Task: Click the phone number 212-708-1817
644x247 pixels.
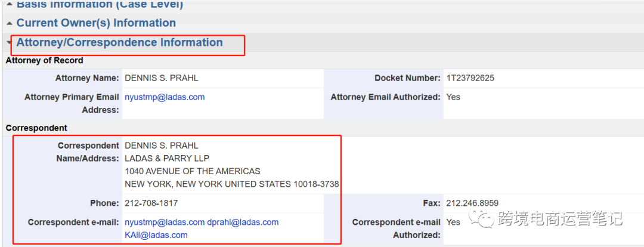Action: click(151, 203)
